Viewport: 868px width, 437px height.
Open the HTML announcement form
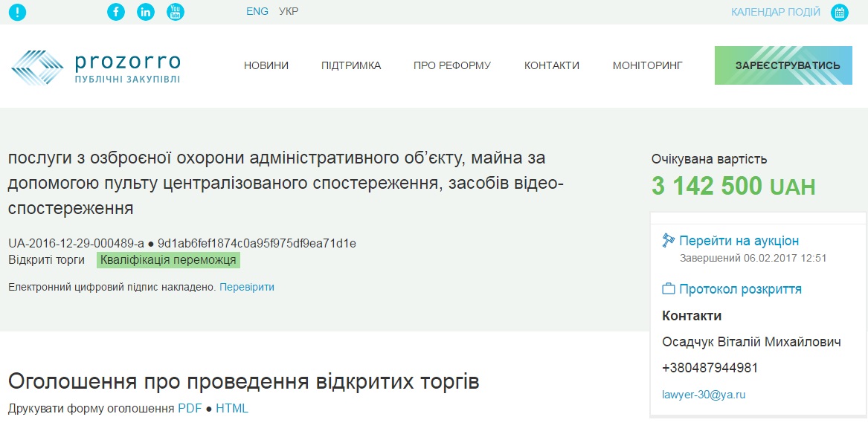(232, 409)
